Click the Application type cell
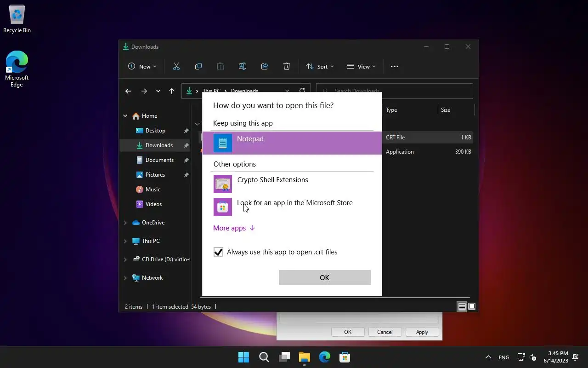The width and height of the screenshot is (588, 368). coord(400,152)
